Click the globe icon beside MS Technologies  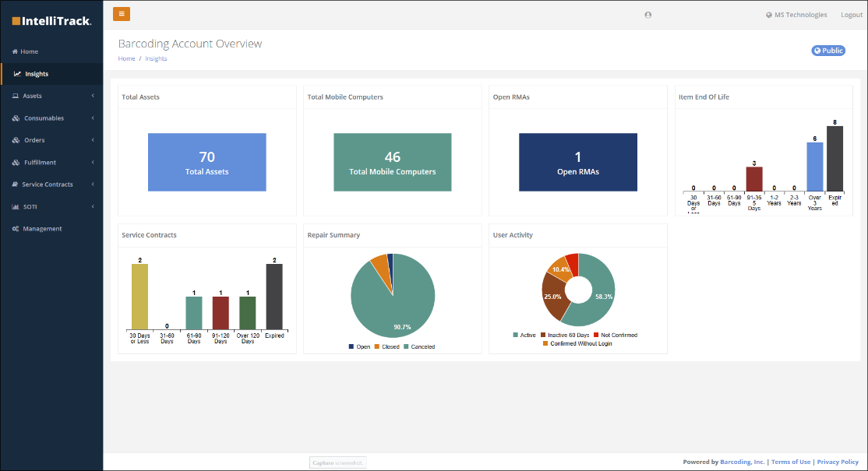click(x=769, y=15)
